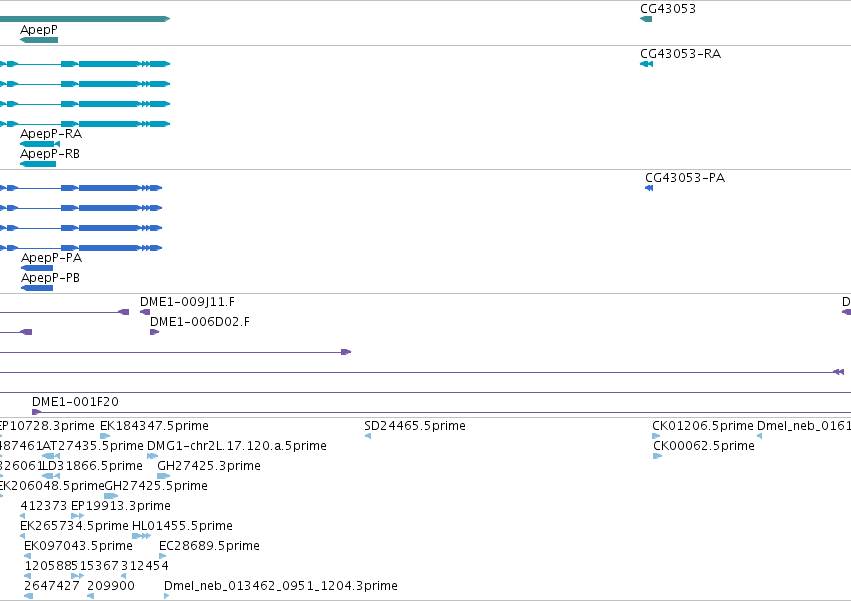The image size is (851, 601).
Task: Select the blue ApepP-PB CDS bar
Action: [37, 288]
